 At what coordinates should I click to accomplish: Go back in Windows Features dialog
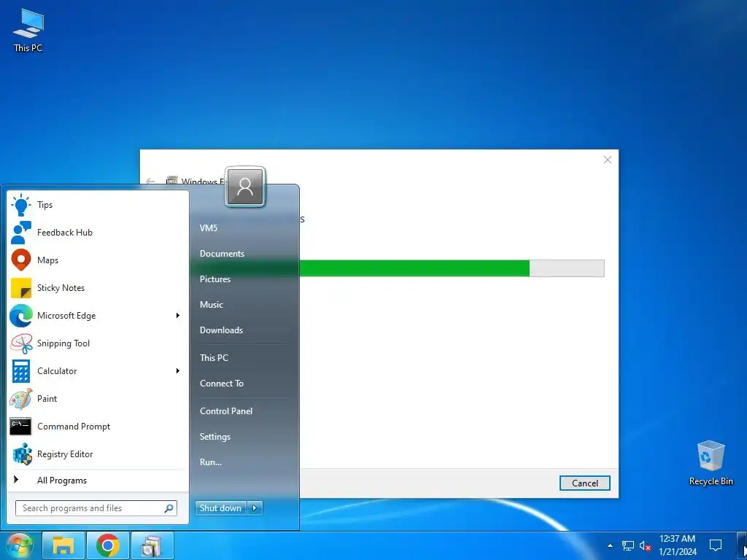tap(150, 182)
